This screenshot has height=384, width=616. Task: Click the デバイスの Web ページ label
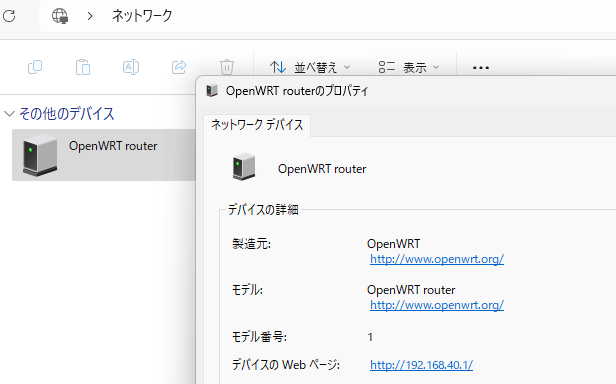286,365
